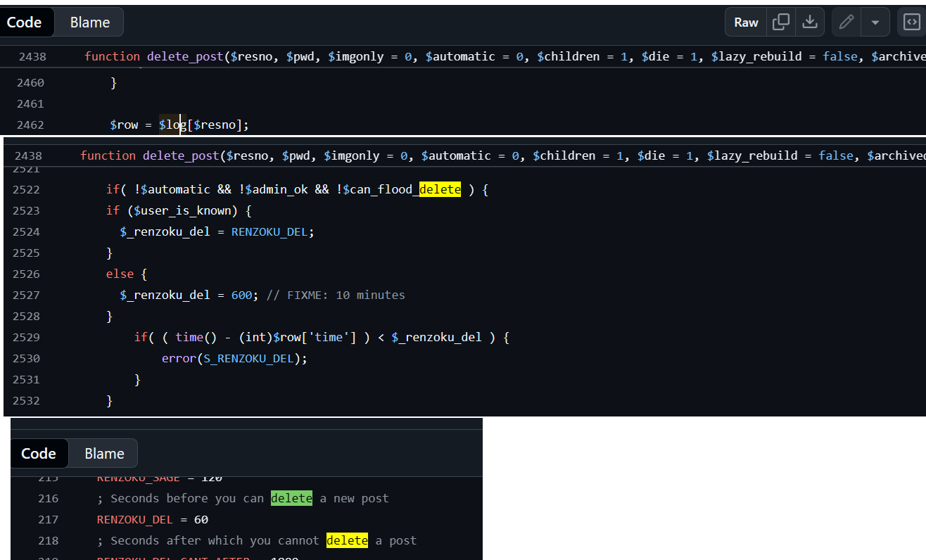
Task: Switch to Blame tab beside the Raw toolbar
Action: 90,23
